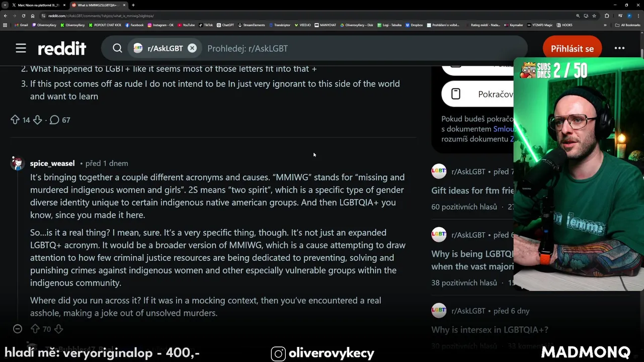
Task: Open the zoom magnifier icon in address bar
Action: pos(578,16)
